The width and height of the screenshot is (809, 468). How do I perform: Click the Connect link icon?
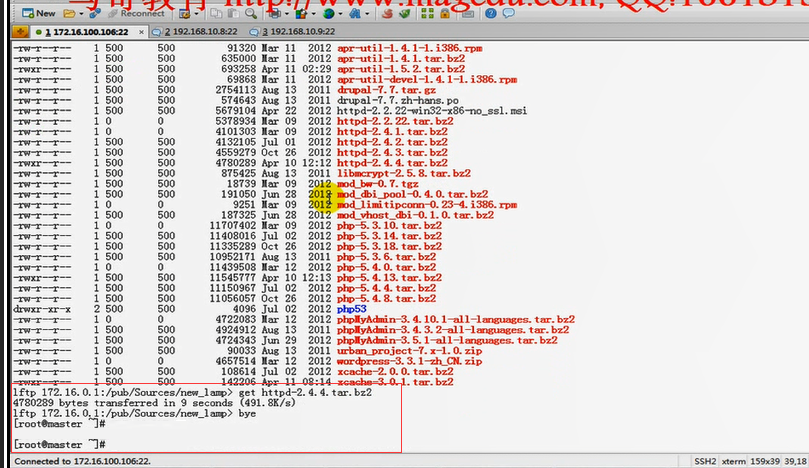click(94, 13)
